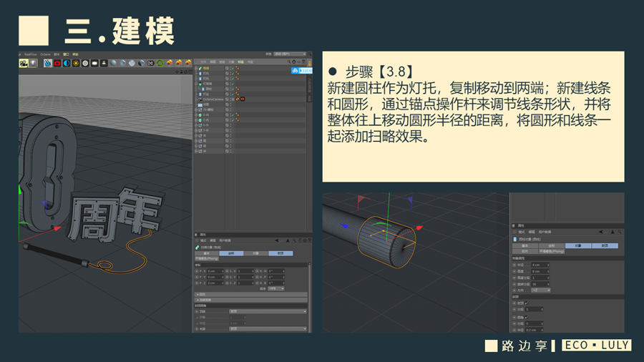Click the fillet radius field showing 0.2 cm

pyautogui.click(x=535, y=330)
